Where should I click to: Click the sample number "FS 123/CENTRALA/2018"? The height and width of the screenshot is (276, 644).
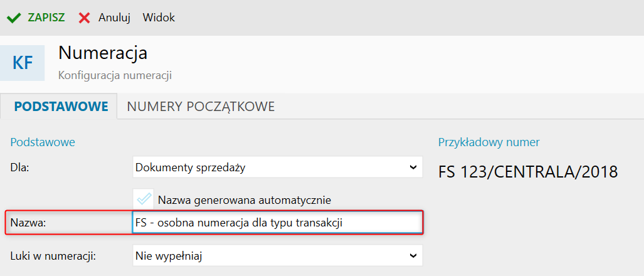pyautogui.click(x=528, y=171)
